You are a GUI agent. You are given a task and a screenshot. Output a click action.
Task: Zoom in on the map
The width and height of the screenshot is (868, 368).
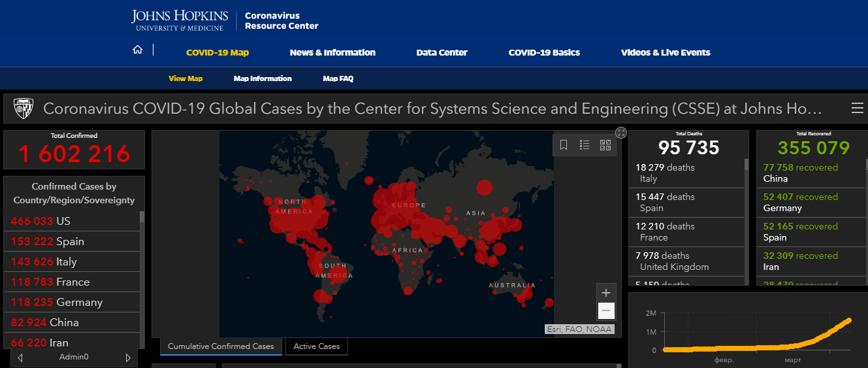coord(606,293)
